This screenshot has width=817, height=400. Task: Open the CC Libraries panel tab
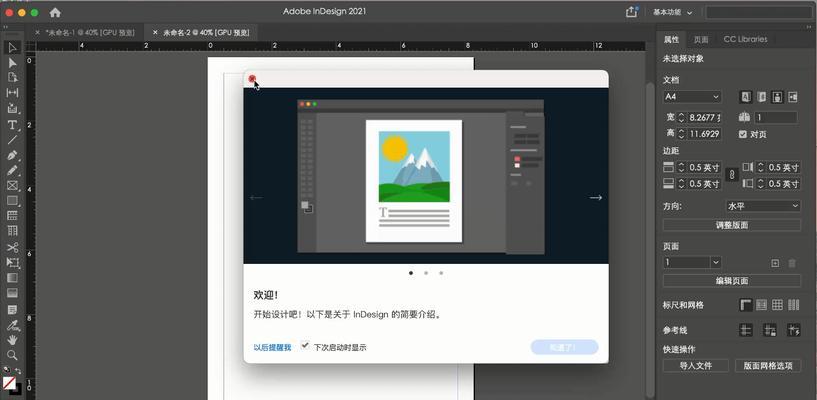(x=745, y=40)
